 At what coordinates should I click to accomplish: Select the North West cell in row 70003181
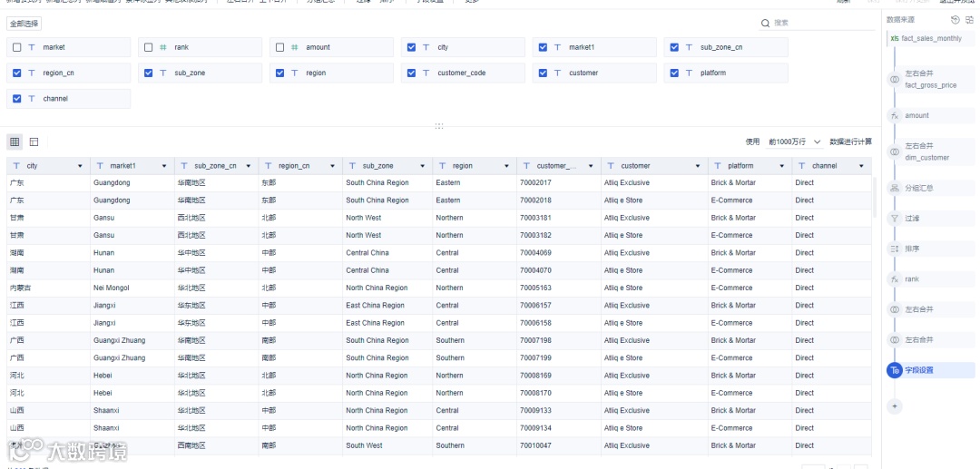pyautogui.click(x=387, y=218)
